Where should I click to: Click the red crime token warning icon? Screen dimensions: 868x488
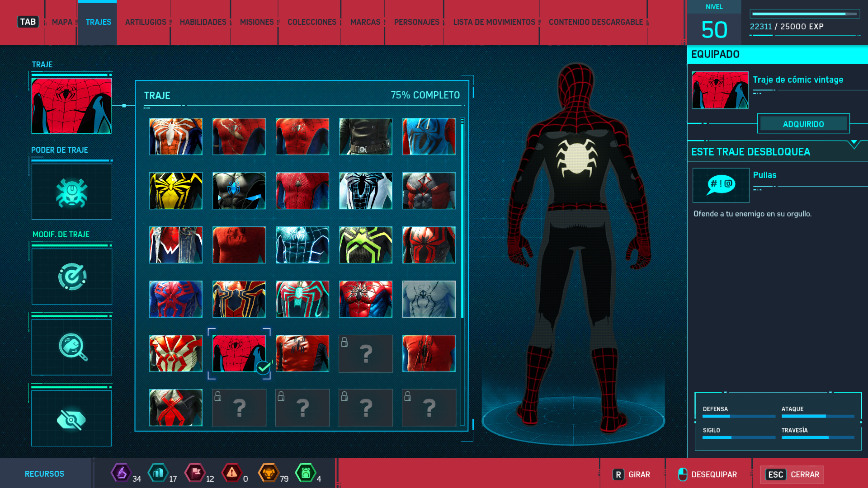pyautogui.click(x=231, y=473)
